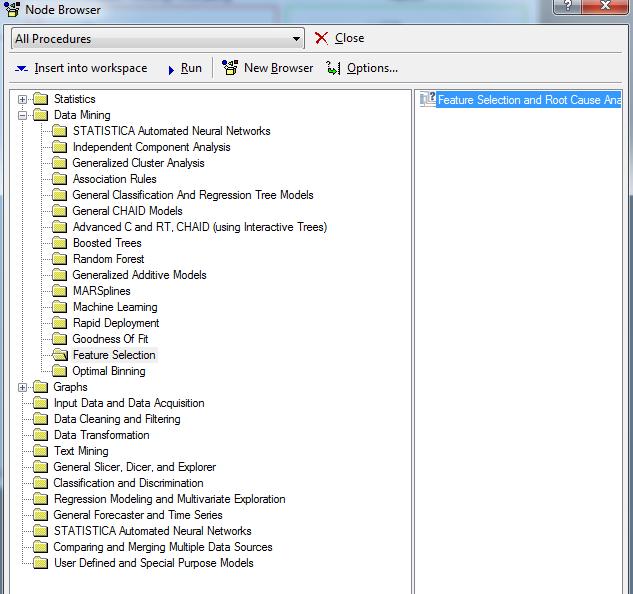This screenshot has width=633, height=594.
Task: Select Input Data and Data Acquisition
Action: coord(129,403)
